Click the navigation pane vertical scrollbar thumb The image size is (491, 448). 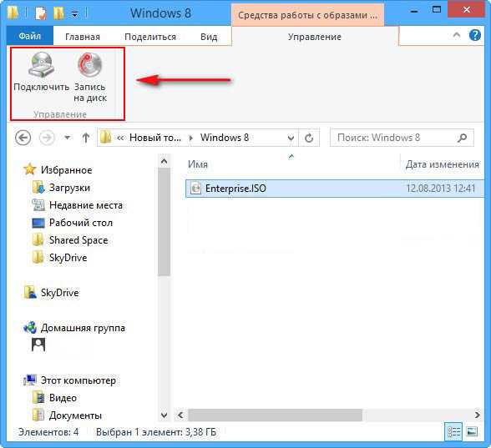[x=164, y=222]
